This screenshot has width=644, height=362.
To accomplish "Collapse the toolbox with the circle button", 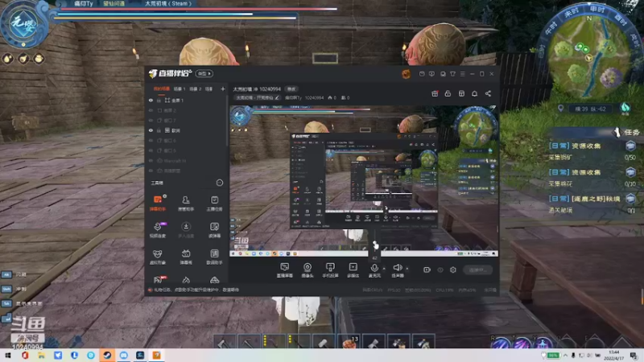I will point(220,183).
